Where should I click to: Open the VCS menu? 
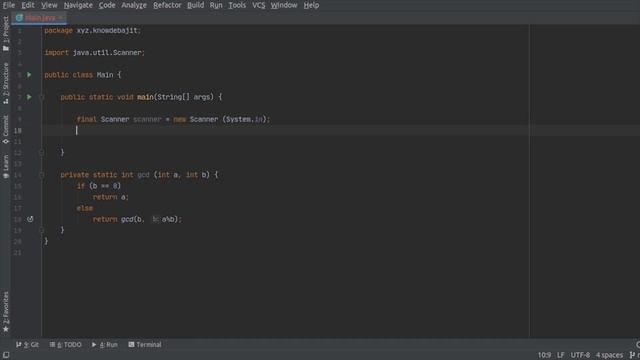coord(258,5)
